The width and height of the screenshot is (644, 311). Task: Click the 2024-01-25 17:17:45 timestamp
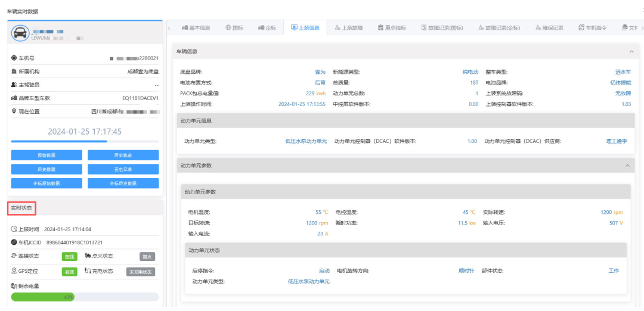pyautogui.click(x=85, y=132)
